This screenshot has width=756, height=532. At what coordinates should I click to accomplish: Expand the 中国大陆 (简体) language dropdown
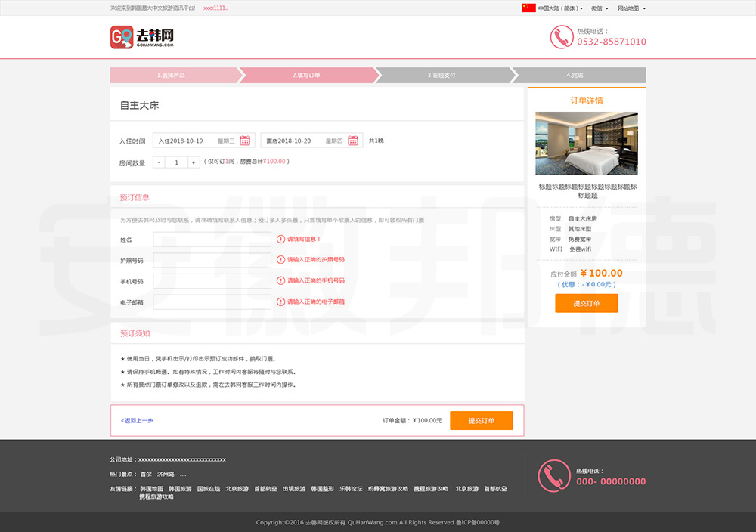560,8
